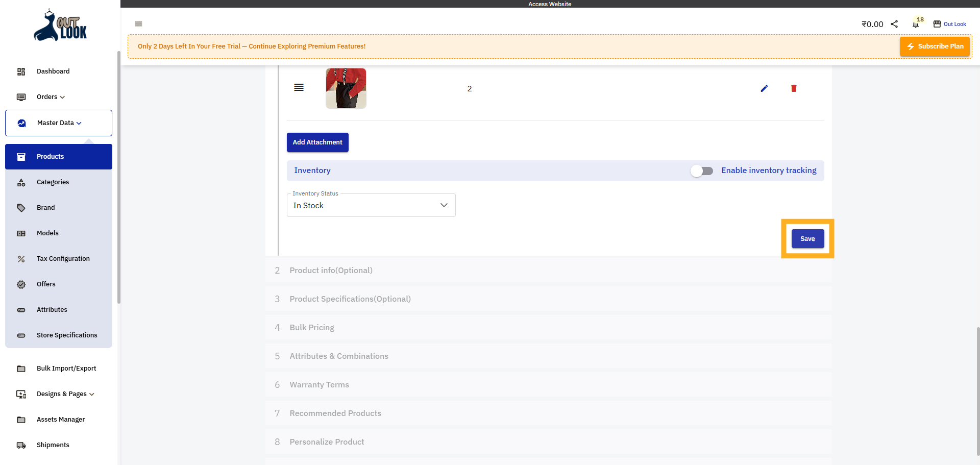The image size is (980, 465).
Task: Expand Product Specifications(Optional) step
Action: coord(549,299)
